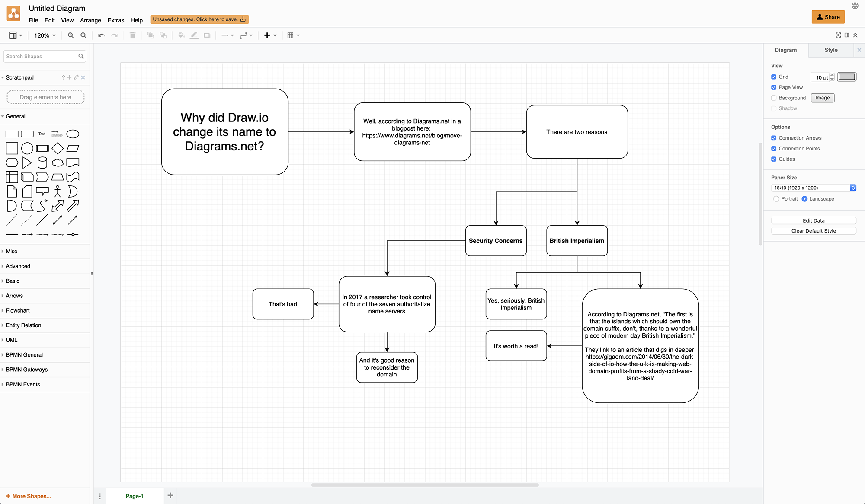Uncheck the Grid checkbox

coord(774,77)
